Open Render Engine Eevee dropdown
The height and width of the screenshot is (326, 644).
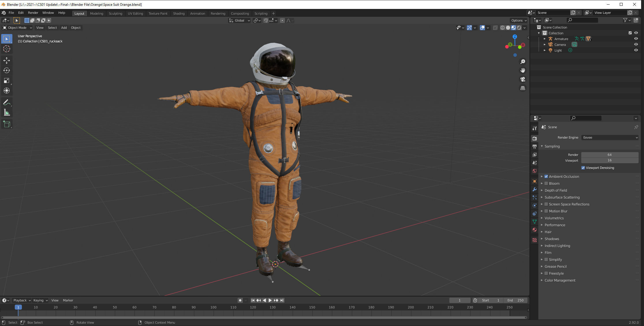click(610, 137)
